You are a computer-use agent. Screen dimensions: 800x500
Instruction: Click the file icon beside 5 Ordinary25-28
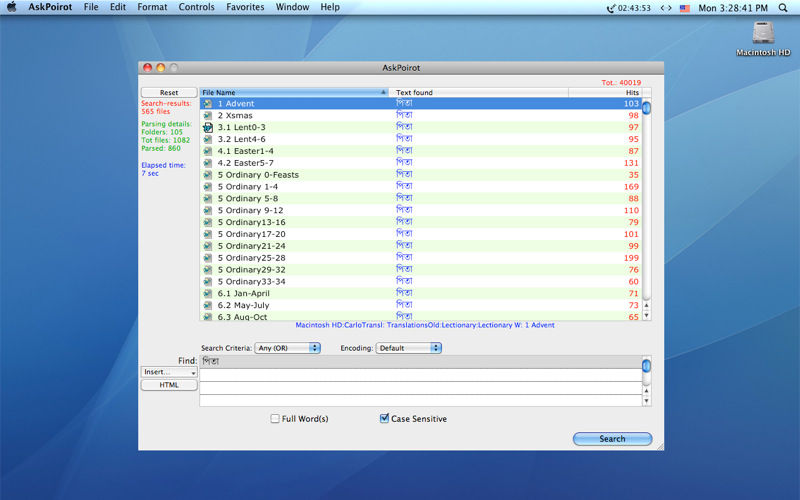click(208, 258)
